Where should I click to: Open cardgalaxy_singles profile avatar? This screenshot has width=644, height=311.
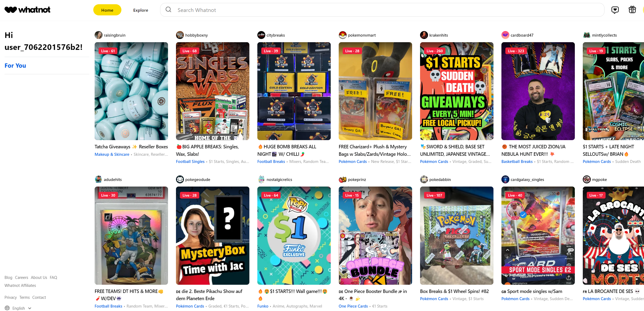[505, 179]
